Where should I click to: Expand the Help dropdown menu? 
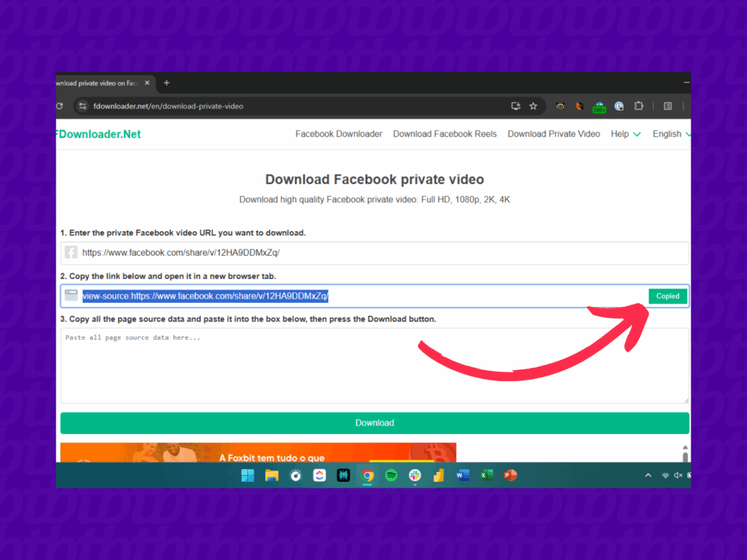tap(626, 135)
